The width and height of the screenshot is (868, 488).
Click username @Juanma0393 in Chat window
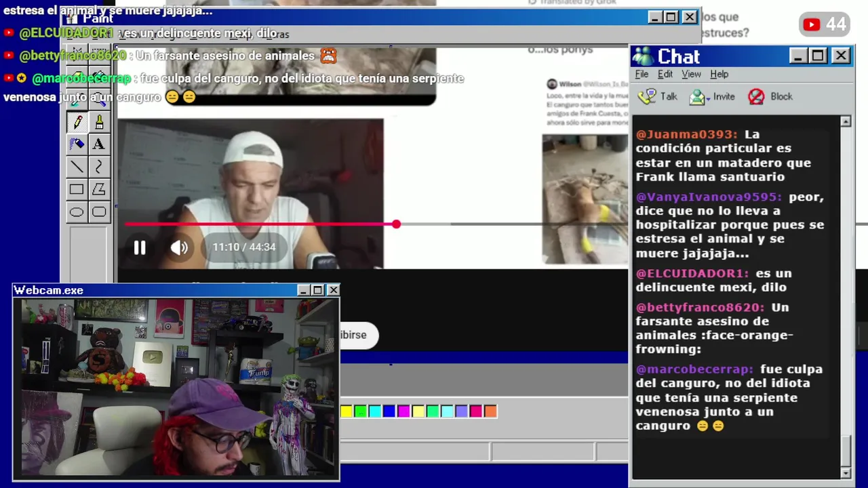coord(686,134)
